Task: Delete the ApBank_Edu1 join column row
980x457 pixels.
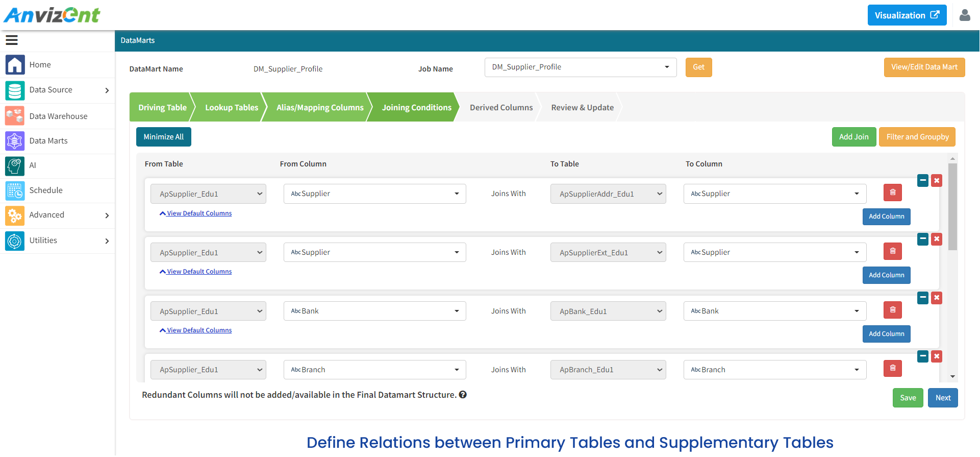Action: 893,310
